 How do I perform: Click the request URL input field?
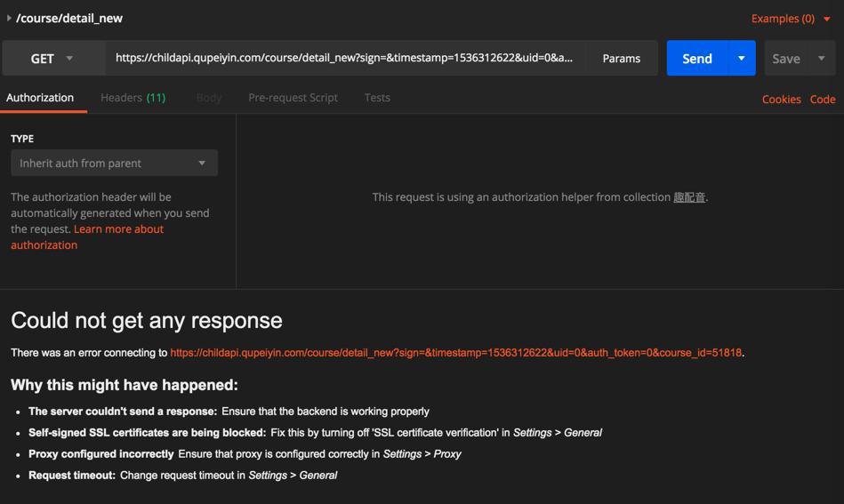[344, 59]
